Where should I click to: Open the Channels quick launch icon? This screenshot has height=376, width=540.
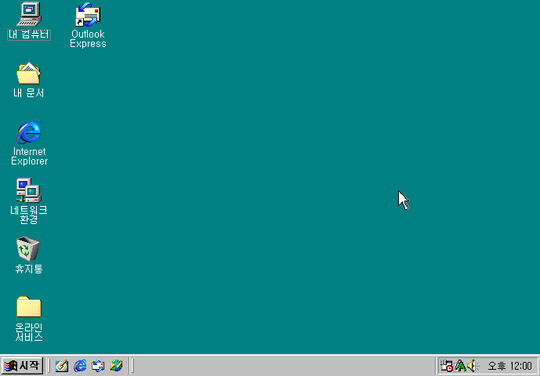pyautogui.click(x=116, y=366)
